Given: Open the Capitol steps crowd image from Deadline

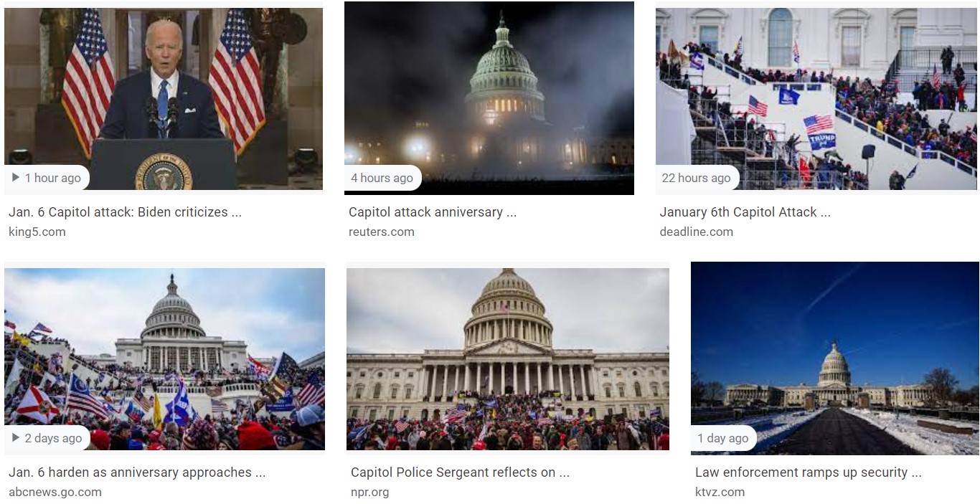Looking at the screenshot, I should coord(816,99).
